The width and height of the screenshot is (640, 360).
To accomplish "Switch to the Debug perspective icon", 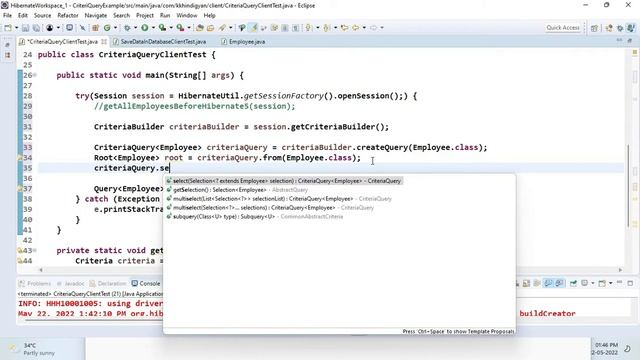I will 620,28.
